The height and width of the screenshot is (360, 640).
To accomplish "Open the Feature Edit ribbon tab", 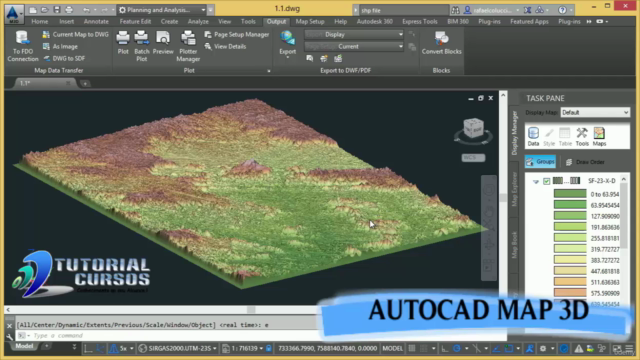I will pos(135,21).
